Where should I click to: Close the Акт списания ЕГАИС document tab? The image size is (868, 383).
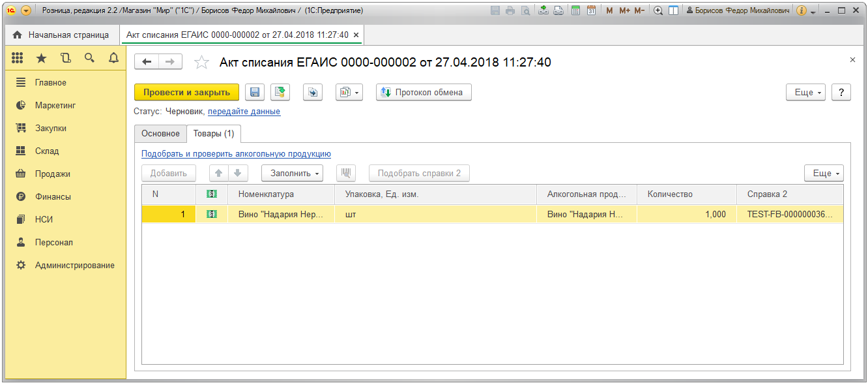tap(356, 35)
